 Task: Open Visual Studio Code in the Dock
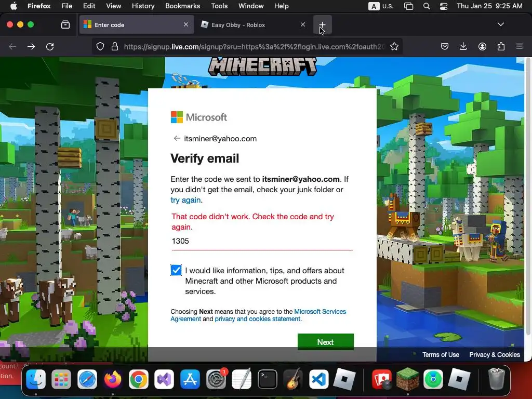[318, 379]
